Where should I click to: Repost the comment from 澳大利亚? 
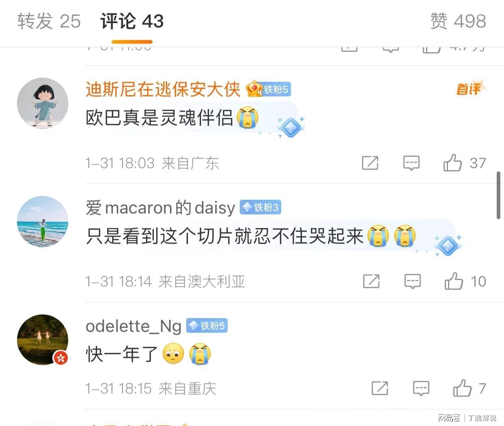point(371,281)
